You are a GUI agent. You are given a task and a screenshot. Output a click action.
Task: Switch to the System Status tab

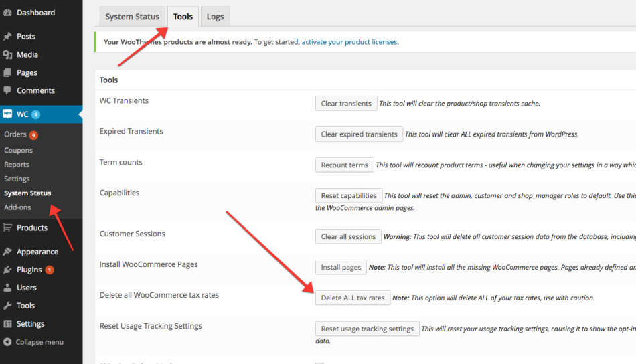click(133, 17)
